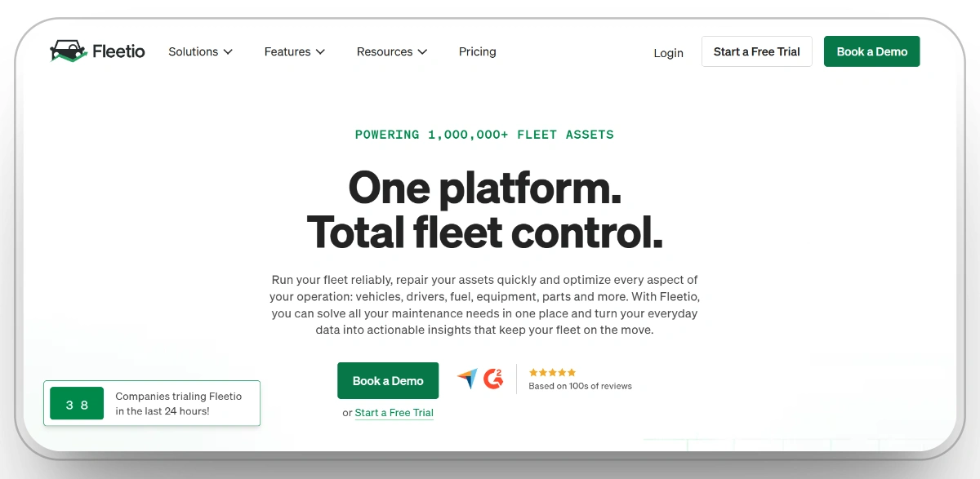
Task: Click the header Book a Demo button
Action: (x=872, y=51)
